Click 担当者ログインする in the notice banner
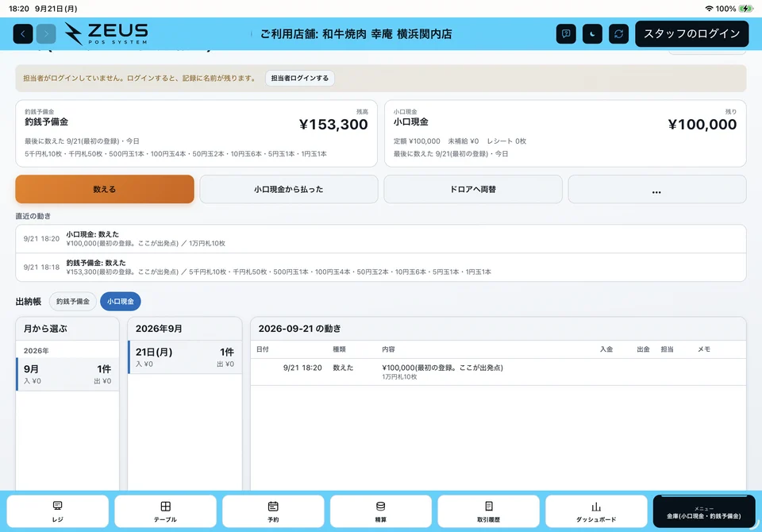 click(300, 79)
